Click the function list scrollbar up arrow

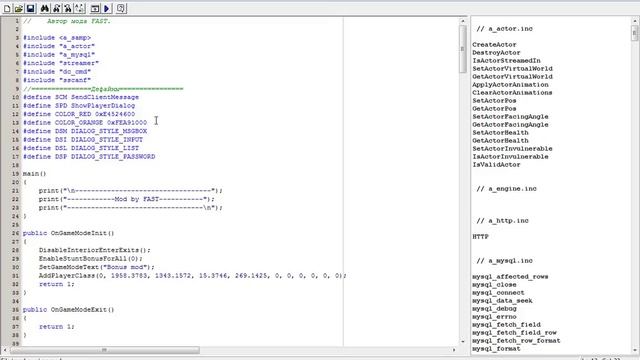point(635,21)
